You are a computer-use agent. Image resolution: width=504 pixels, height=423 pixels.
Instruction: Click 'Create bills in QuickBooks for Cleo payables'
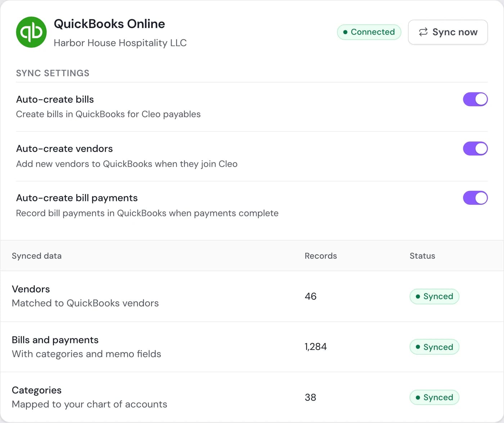pyautogui.click(x=108, y=114)
